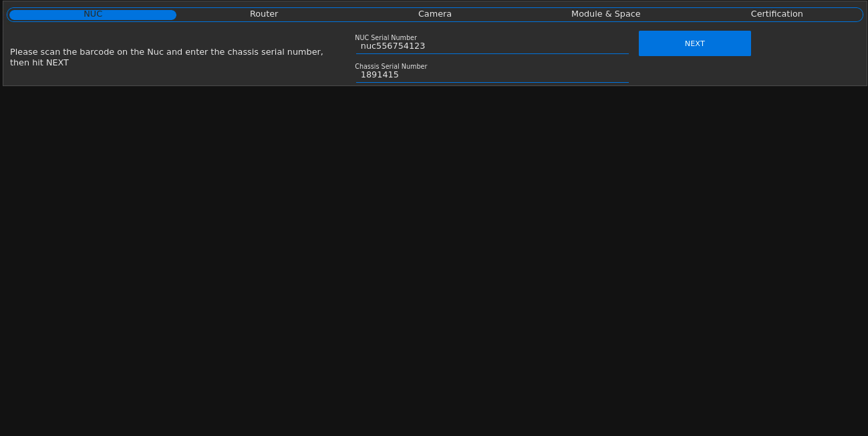Click blank end of the Chassis Serial field
Screen dimensions: 868x436
(568, 75)
